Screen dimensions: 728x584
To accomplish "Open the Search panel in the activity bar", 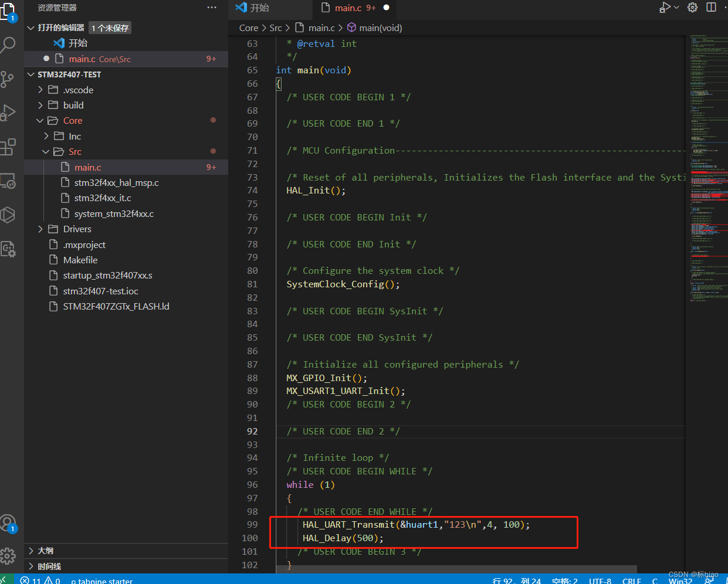I will [x=9, y=44].
